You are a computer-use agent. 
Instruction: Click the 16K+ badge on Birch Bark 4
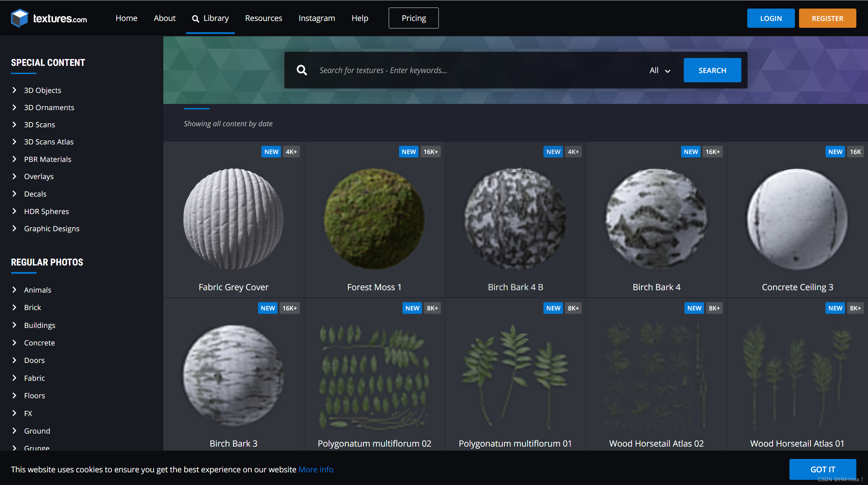click(712, 152)
